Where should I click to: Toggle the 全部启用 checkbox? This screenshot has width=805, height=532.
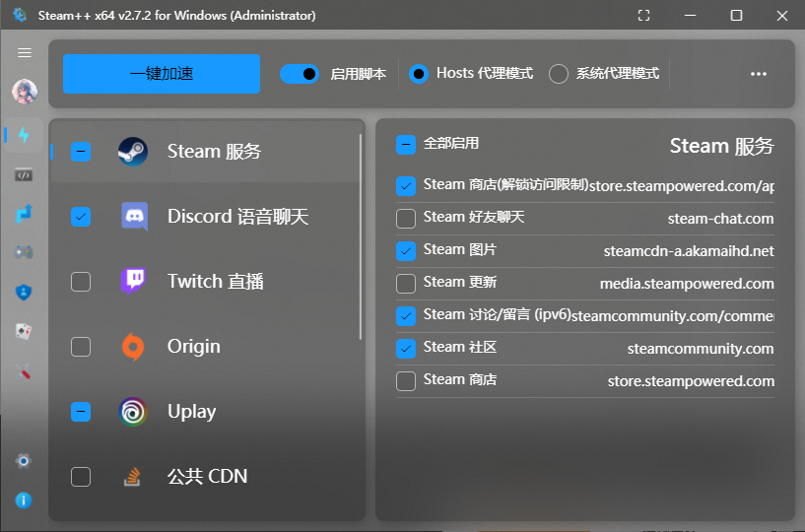406,145
